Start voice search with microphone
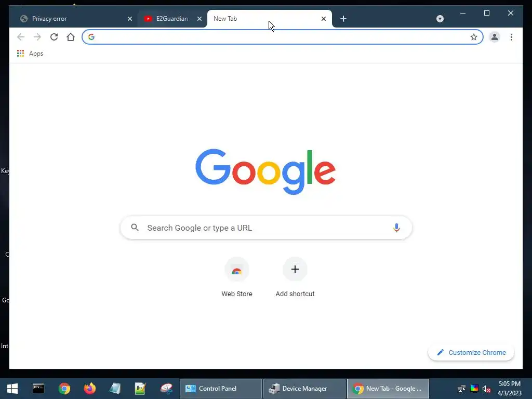532x399 pixels. pos(396,228)
